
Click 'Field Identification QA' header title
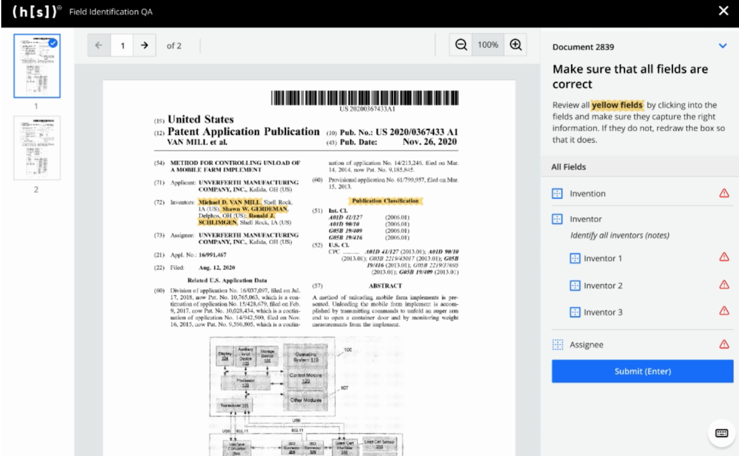pyautogui.click(x=111, y=12)
